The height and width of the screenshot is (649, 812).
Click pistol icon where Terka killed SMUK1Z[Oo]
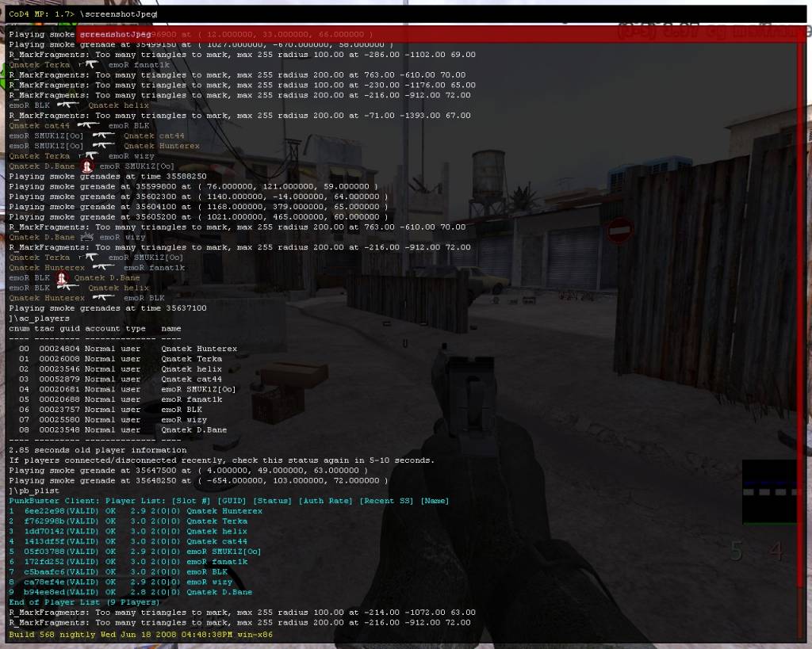tap(89, 258)
